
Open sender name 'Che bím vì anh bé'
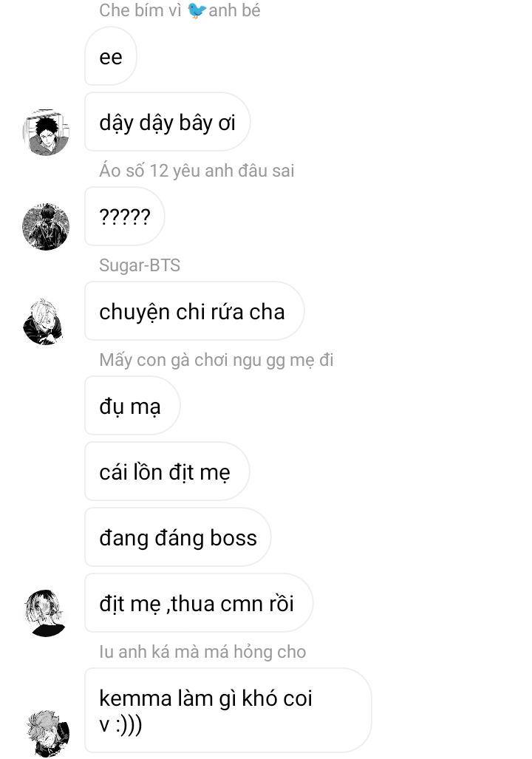click(x=180, y=10)
